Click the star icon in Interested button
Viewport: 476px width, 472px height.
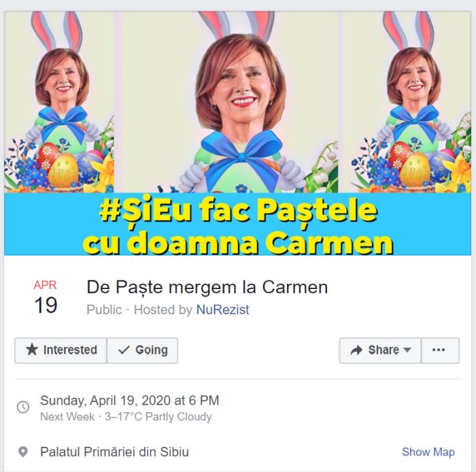(32, 350)
